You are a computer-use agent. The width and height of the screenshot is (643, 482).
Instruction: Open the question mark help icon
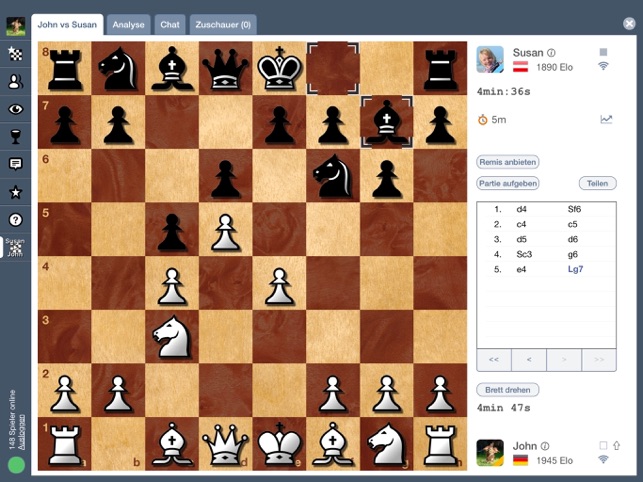tap(15, 219)
